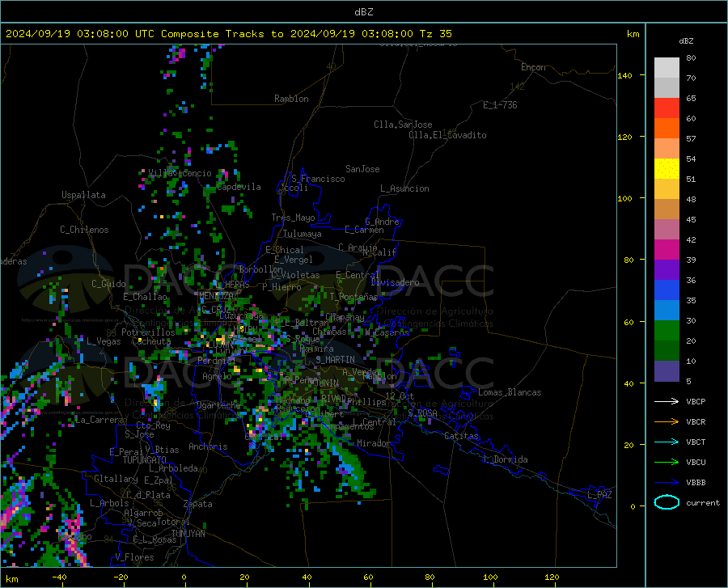The image size is (728, 588).
Task: Select the dark green 10-20 dBZ swatch
Action: pyautogui.click(x=667, y=351)
